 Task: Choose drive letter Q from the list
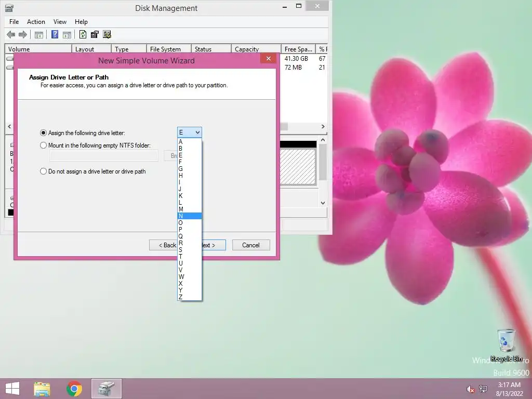coord(189,236)
